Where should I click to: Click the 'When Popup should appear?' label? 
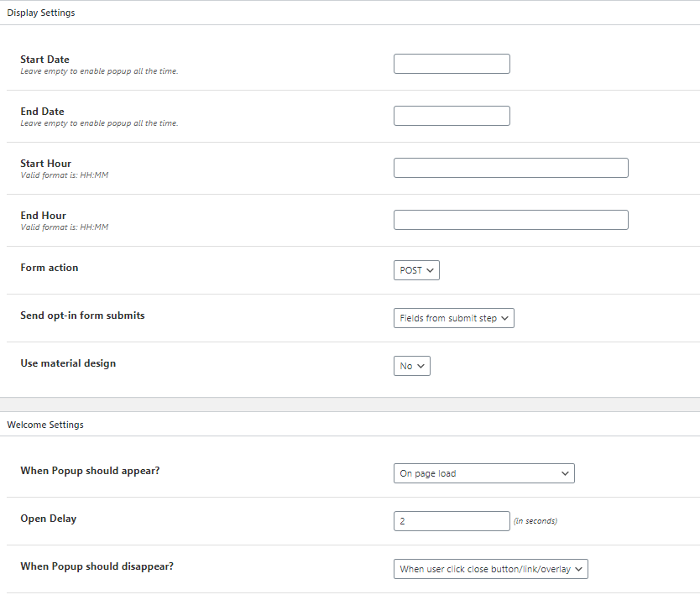90,471
